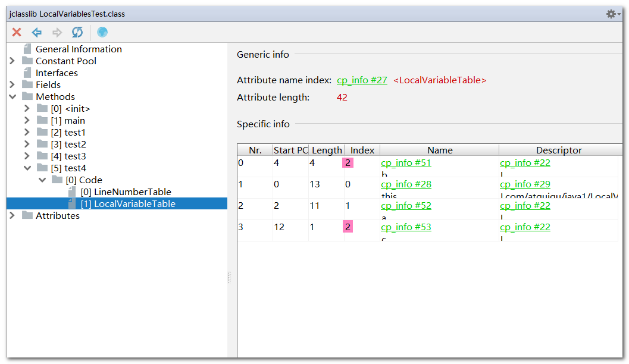The image size is (629, 364).
Task: Expand the [3] test2 method
Action: (27, 145)
